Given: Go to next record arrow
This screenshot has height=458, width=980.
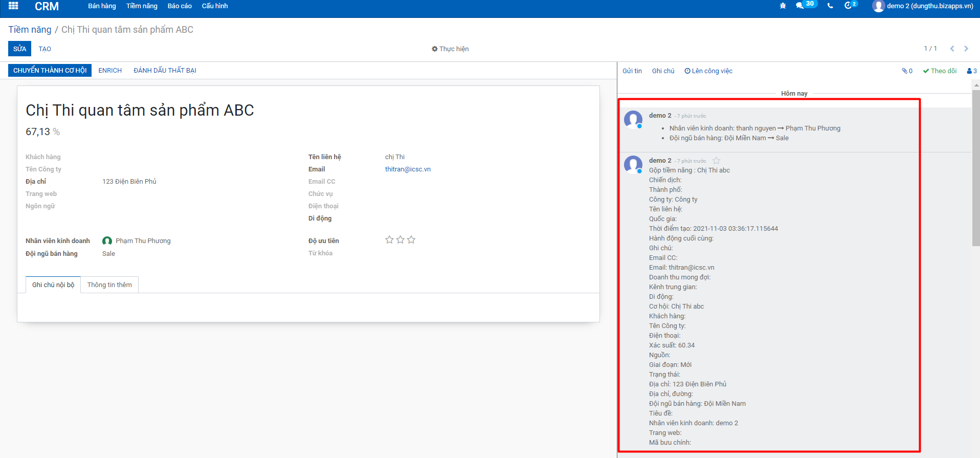Looking at the screenshot, I should pyautogui.click(x=966, y=49).
